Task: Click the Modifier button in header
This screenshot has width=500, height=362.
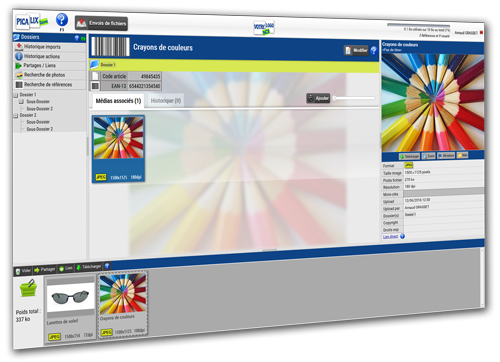Action: [356, 50]
